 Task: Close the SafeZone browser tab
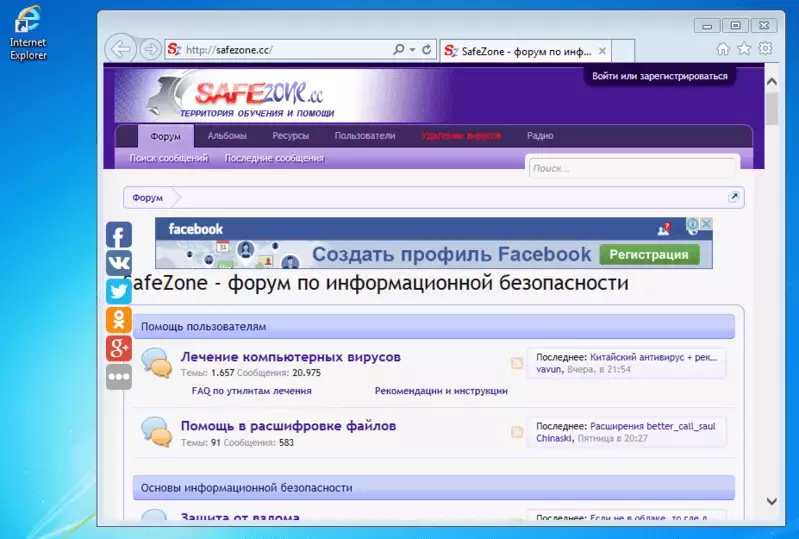602,51
